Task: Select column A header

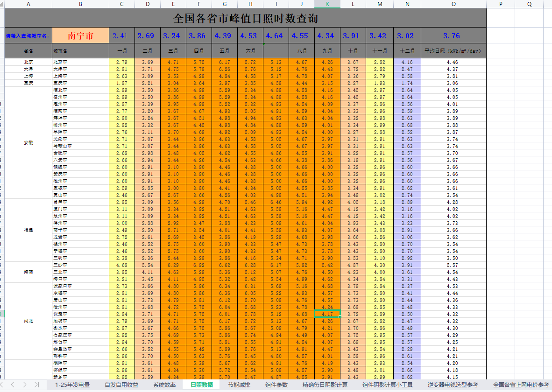Action: [28, 4]
